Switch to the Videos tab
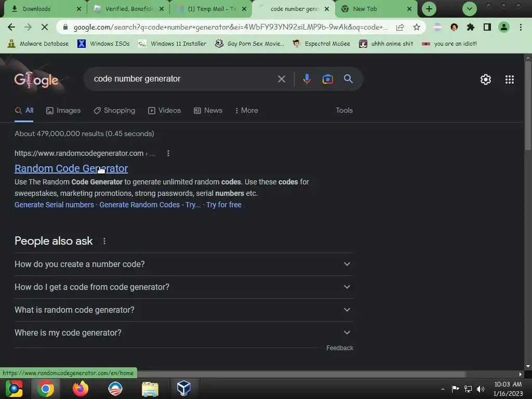The height and width of the screenshot is (399, 532). (165, 111)
